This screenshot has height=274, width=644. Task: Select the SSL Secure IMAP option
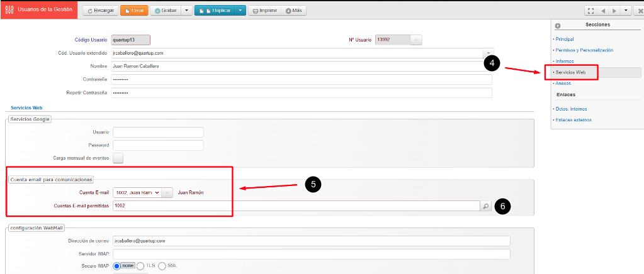[x=162, y=266]
